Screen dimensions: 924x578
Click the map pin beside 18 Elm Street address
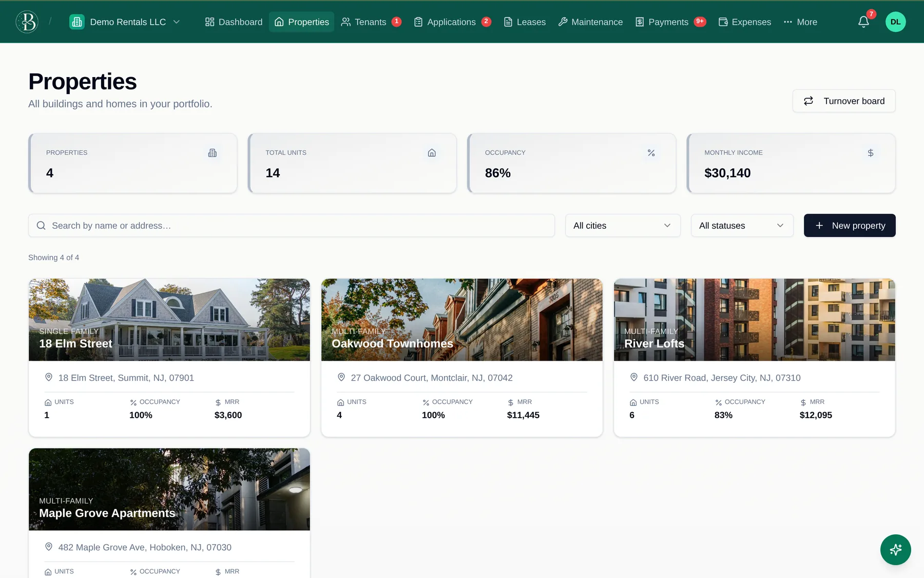coord(49,378)
